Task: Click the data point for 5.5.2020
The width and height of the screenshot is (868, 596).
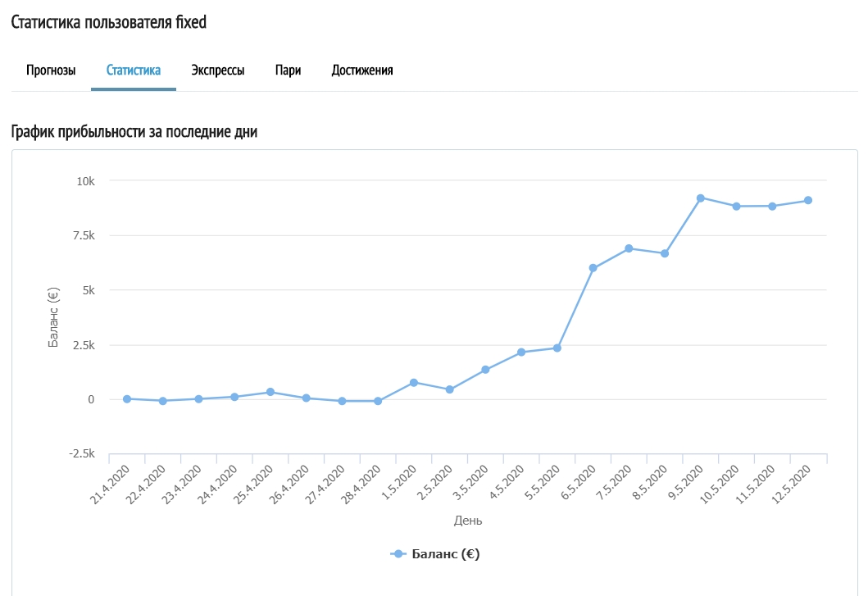Action: (x=557, y=348)
